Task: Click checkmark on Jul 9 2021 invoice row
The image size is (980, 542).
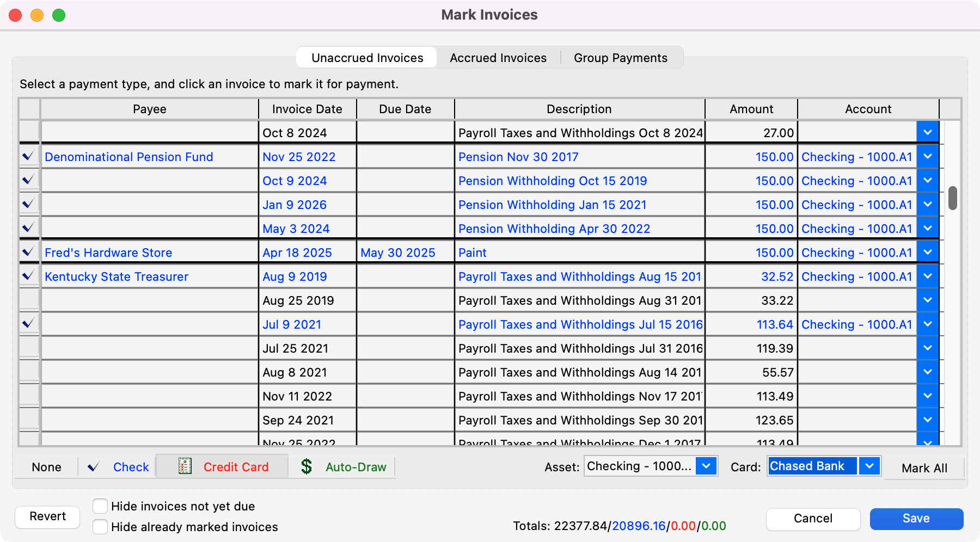Action: (29, 324)
